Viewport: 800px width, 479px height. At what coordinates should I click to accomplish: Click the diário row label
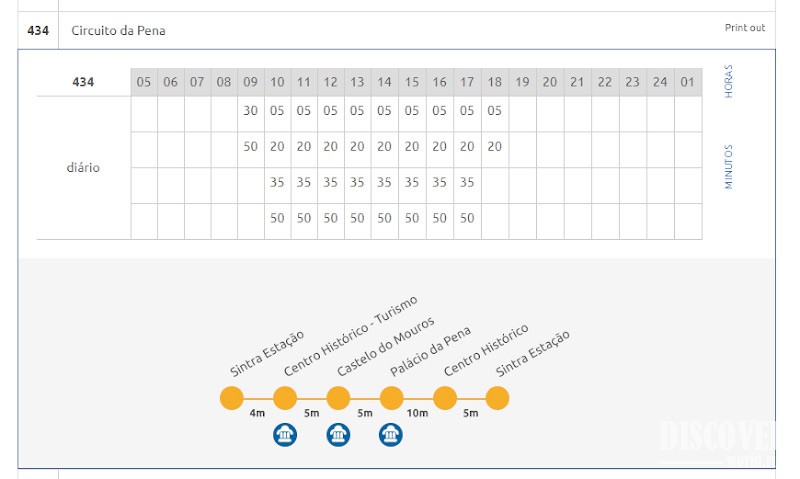click(x=83, y=168)
